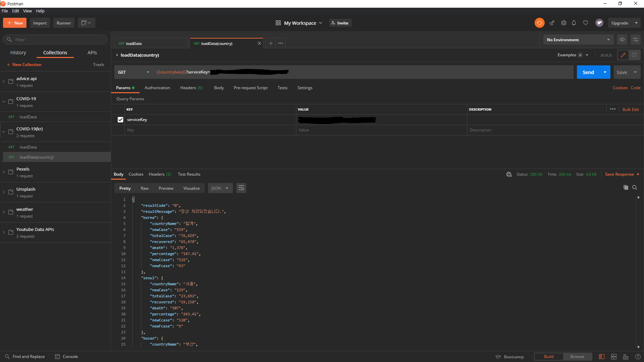This screenshot has width=644, height=362.
Task: Open the params table options ellipsis
Action: pos(613,109)
